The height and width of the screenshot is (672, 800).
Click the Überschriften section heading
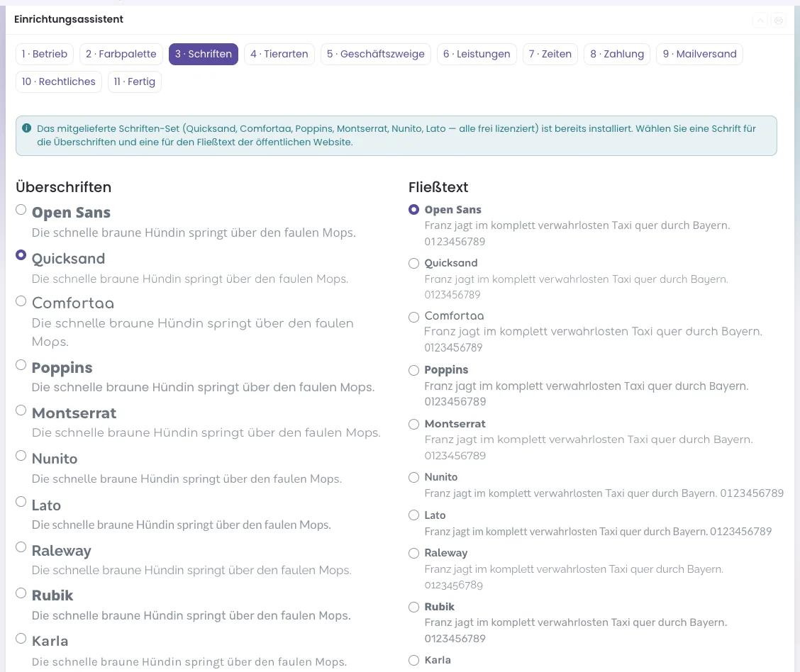coord(63,187)
